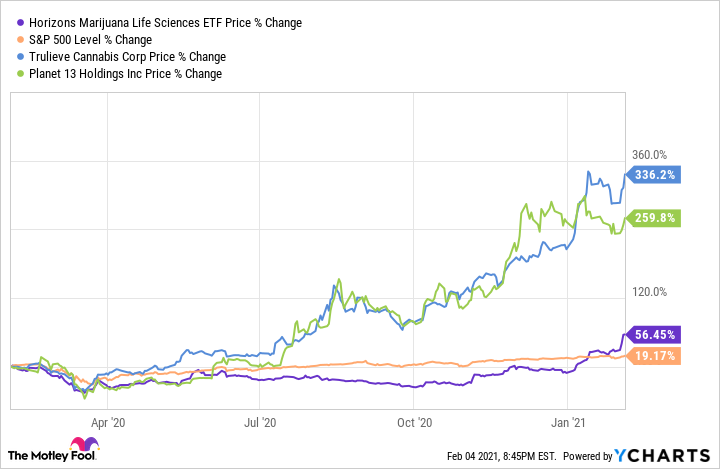Screen dimensions: 720x469
Task: Select the purple 56.45% value flag
Action: pos(654,336)
